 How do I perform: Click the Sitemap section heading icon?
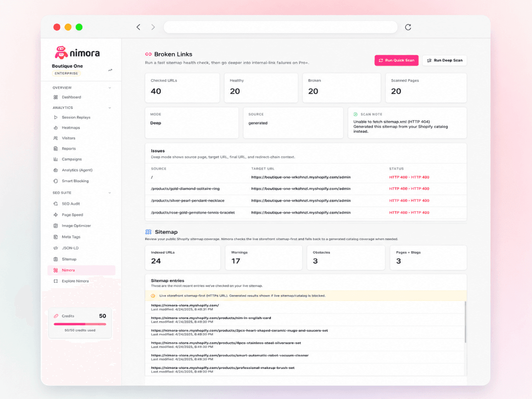[148, 232]
